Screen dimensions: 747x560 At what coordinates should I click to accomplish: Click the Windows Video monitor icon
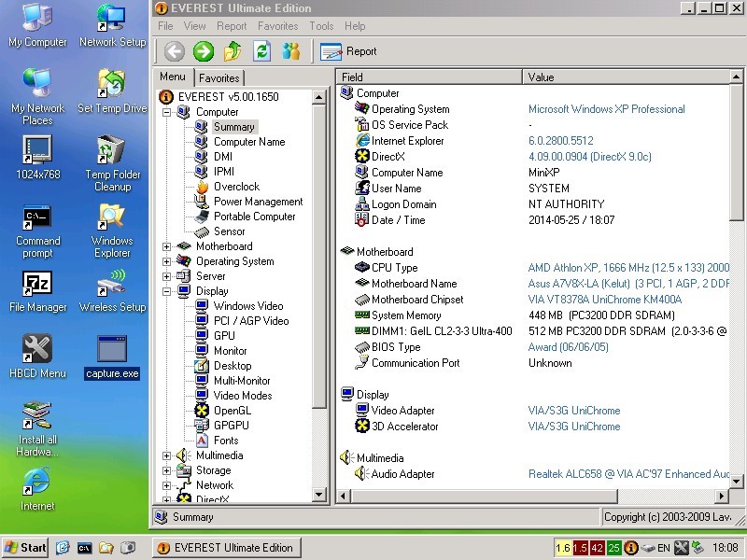coord(202,306)
